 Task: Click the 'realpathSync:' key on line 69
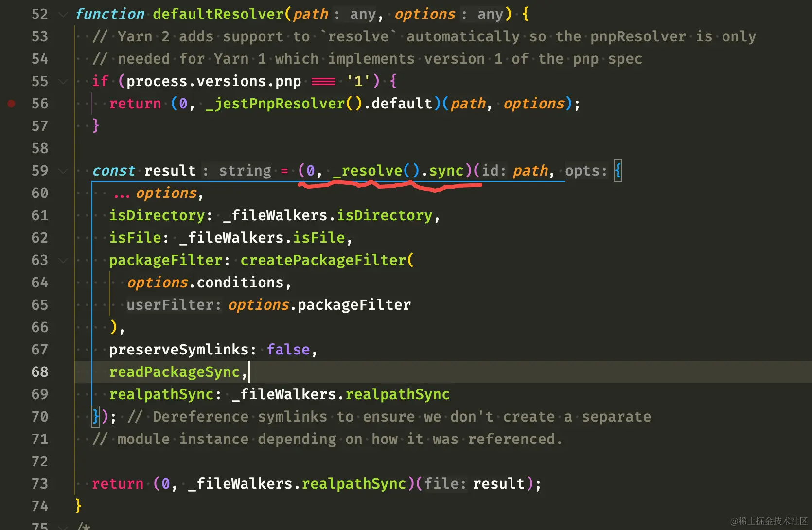[x=165, y=394]
